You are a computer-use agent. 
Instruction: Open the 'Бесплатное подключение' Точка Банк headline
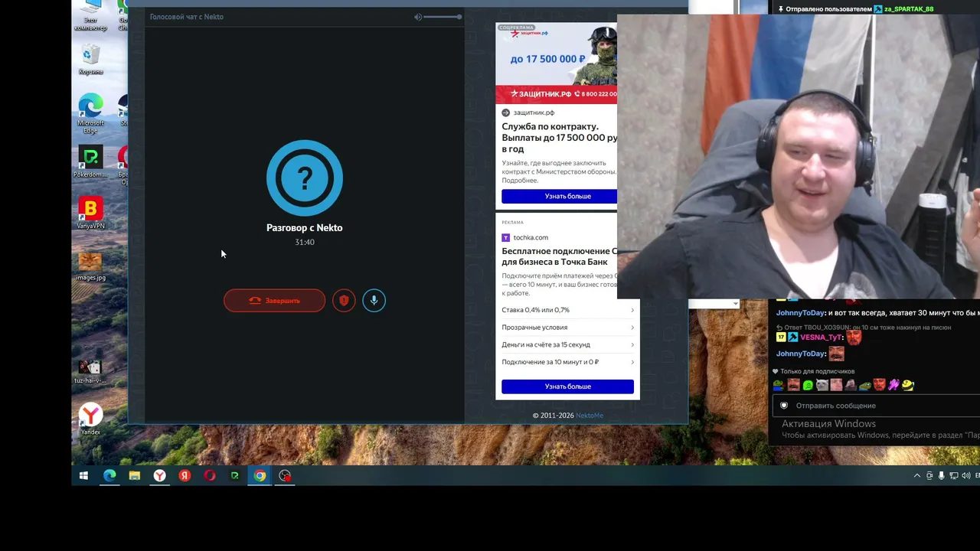tap(560, 256)
